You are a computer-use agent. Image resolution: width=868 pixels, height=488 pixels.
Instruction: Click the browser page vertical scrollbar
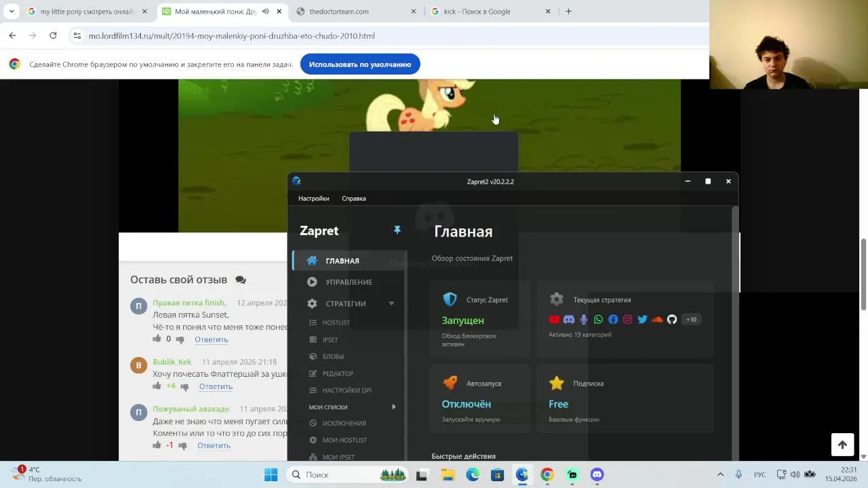pyautogui.click(x=864, y=273)
